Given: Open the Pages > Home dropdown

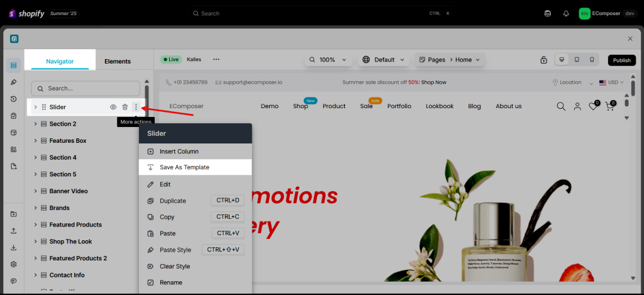Looking at the screenshot, I should click(x=450, y=60).
